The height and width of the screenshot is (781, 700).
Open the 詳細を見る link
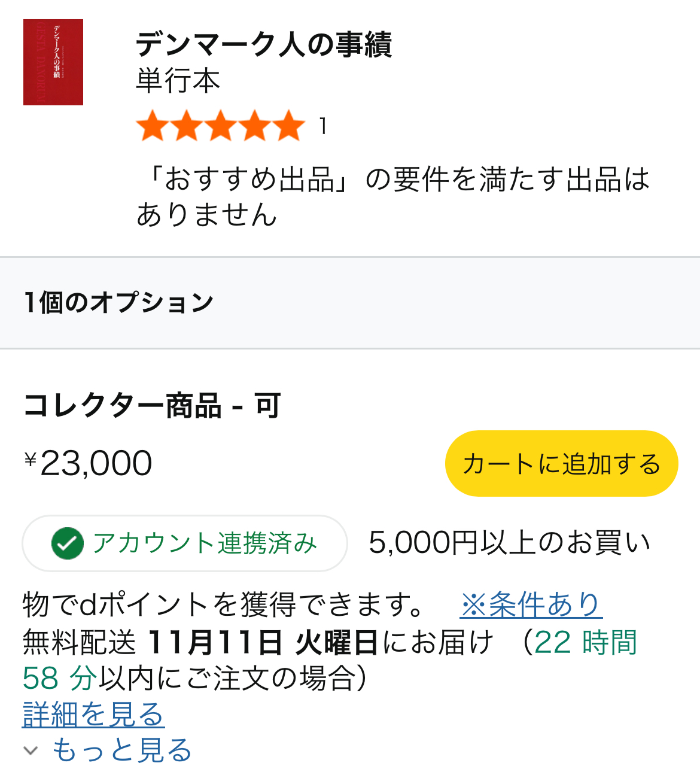tap(93, 715)
